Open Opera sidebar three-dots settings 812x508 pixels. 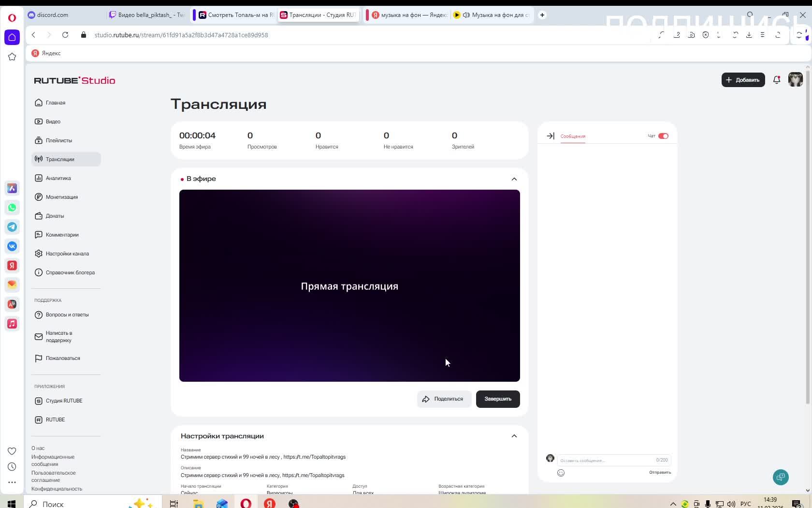click(x=12, y=482)
